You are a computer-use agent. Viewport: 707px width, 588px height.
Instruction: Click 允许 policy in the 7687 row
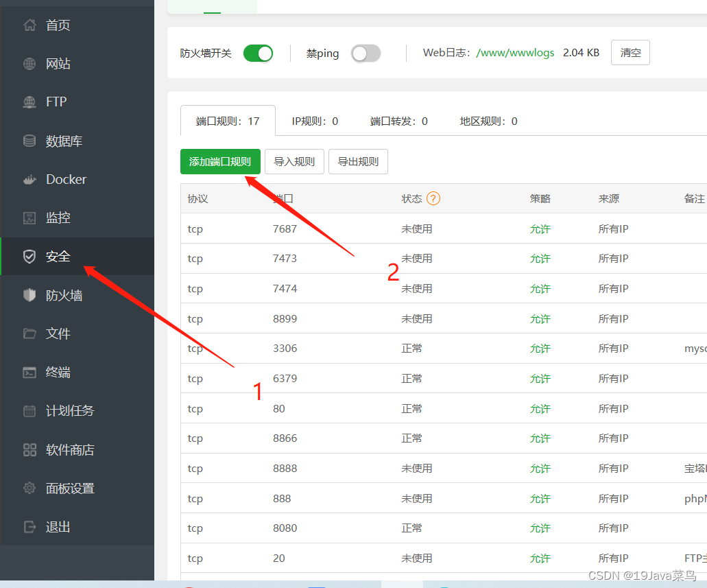(x=540, y=228)
